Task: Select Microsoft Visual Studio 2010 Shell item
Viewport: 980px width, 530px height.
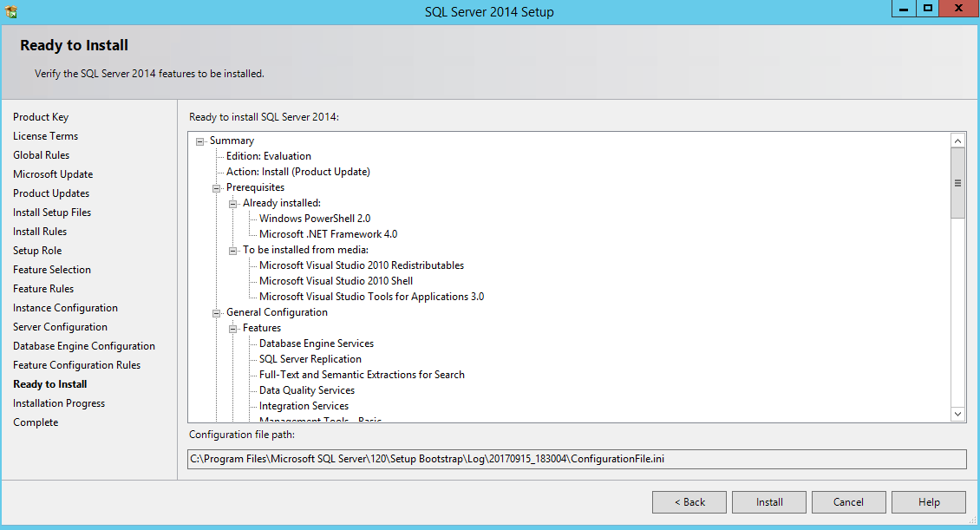Action: pyautogui.click(x=336, y=281)
